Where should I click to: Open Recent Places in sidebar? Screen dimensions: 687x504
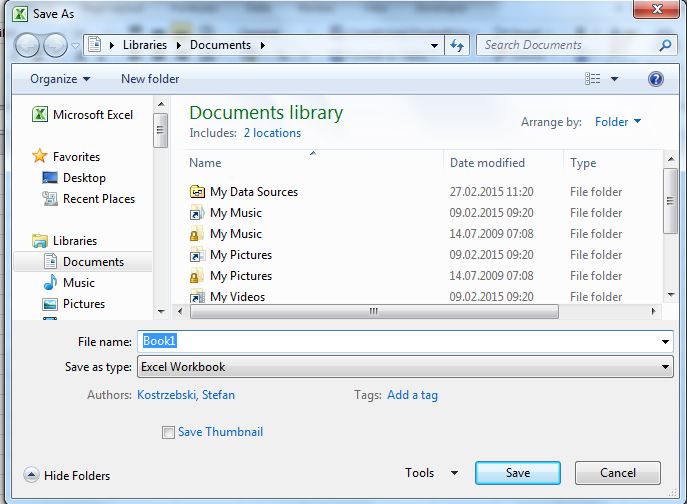pyautogui.click(x=98, y=199)
